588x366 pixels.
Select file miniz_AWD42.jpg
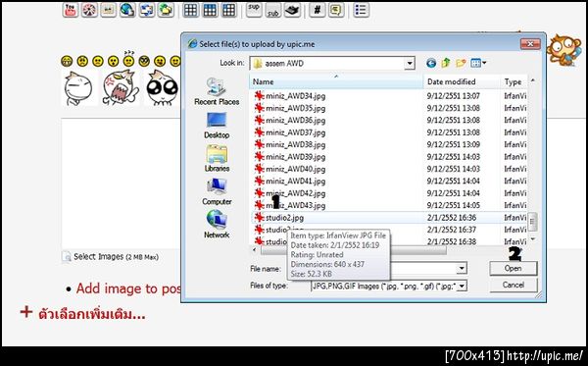(x=289, y=193)
